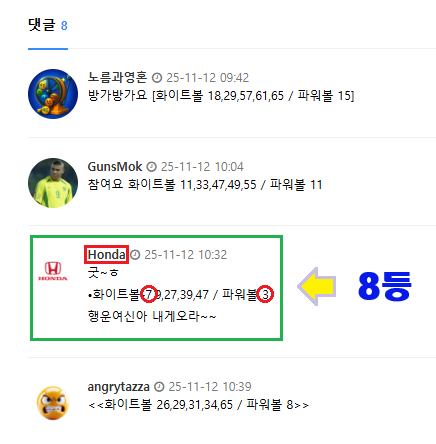
Task: Click the lottery wheel avatar of 노름과영혼
Action: pos(53,94)
